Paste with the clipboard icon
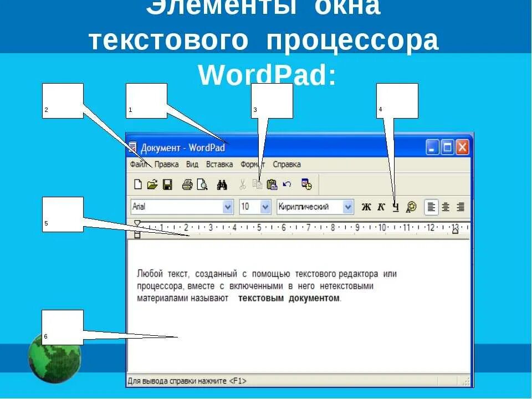The image size is (532, 399). pos(272,184)
